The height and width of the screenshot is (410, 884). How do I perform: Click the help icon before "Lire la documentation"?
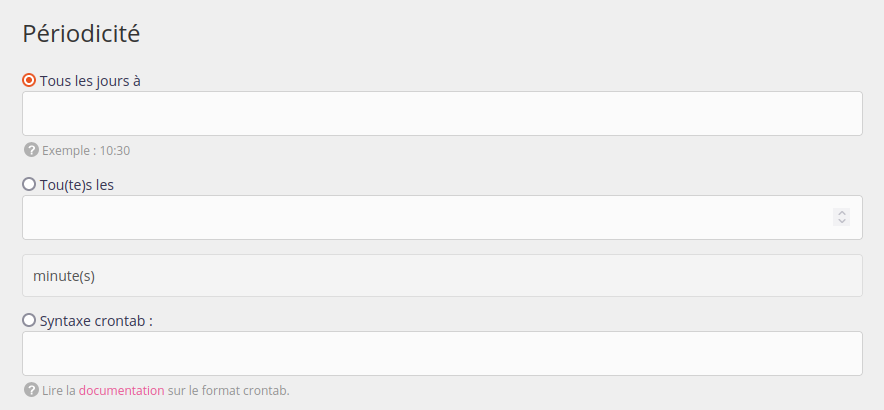tap(31, 391)
